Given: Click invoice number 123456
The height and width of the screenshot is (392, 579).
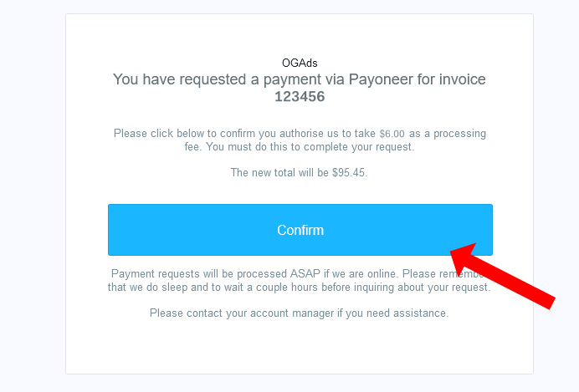Looking at the screenshot, I should pos(300,97).
